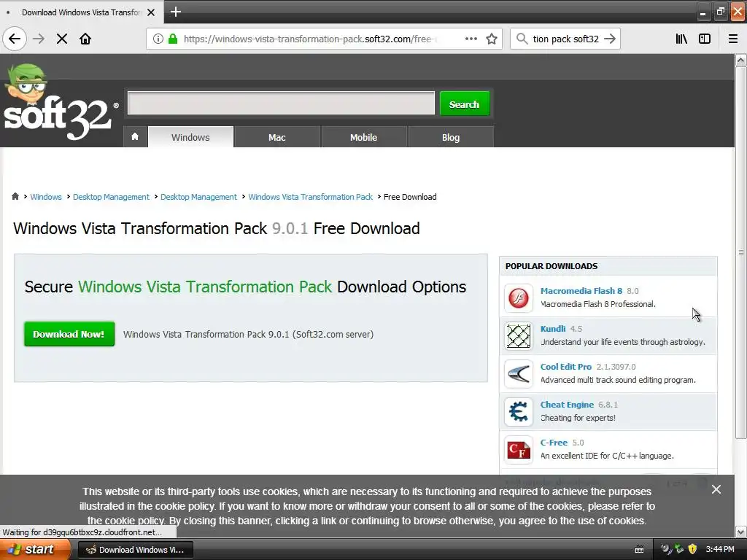Go to Soft32 home via house tab
747x560 pixels.
[x=135, y=136]
